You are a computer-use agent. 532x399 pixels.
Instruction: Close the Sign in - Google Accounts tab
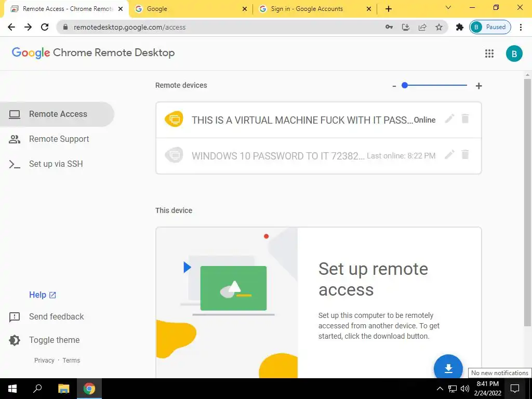point(369,9)
